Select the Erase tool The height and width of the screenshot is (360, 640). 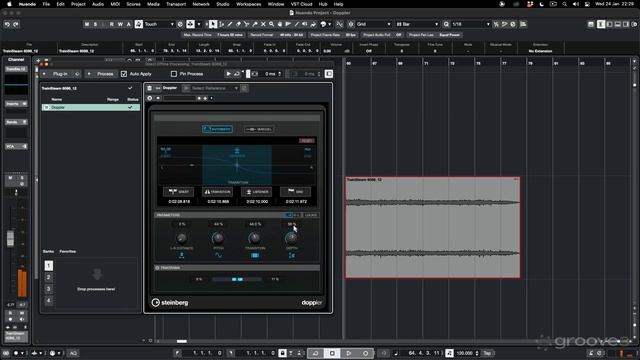coord(238,24)
